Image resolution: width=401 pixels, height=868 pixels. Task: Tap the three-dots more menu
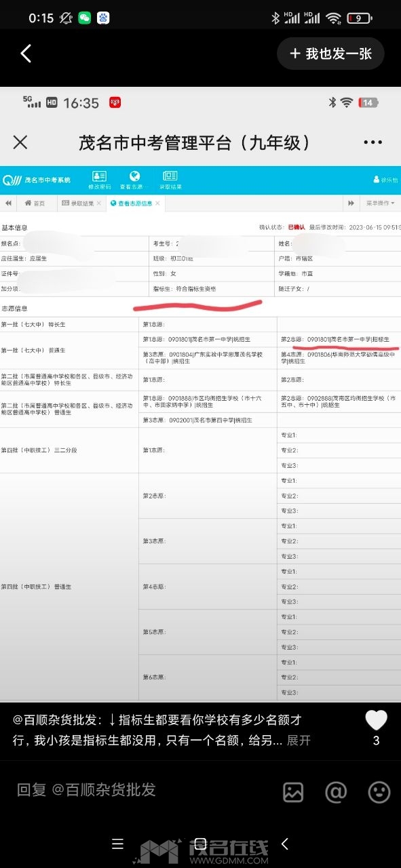373,142
